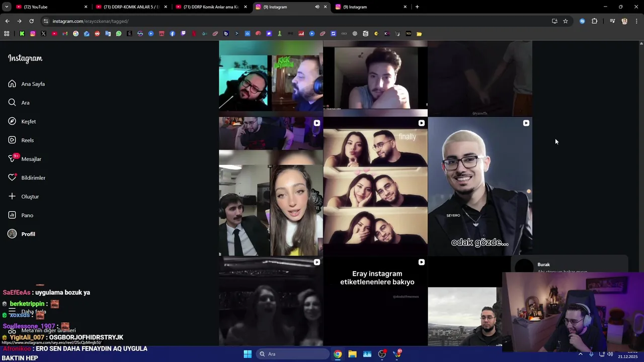Open the man in suit split-screen reel
Screen dimensions: 644x362
point(271,187)
